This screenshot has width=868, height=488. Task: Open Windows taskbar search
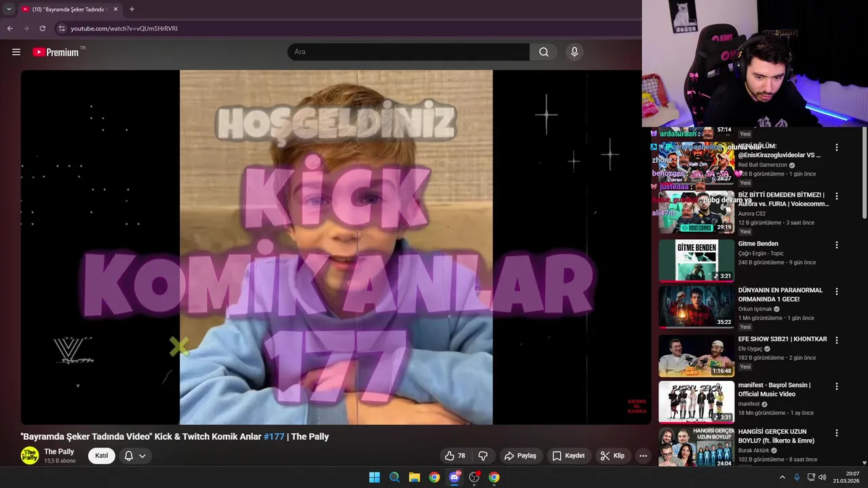coord(394,477)
